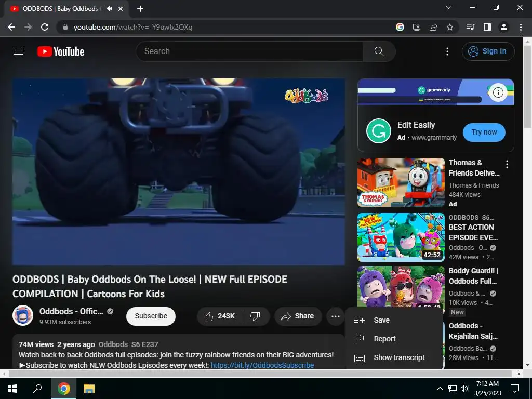Go back with browser back arrow
The width and height of the screenshot is (532, 399).
[11, 27]
